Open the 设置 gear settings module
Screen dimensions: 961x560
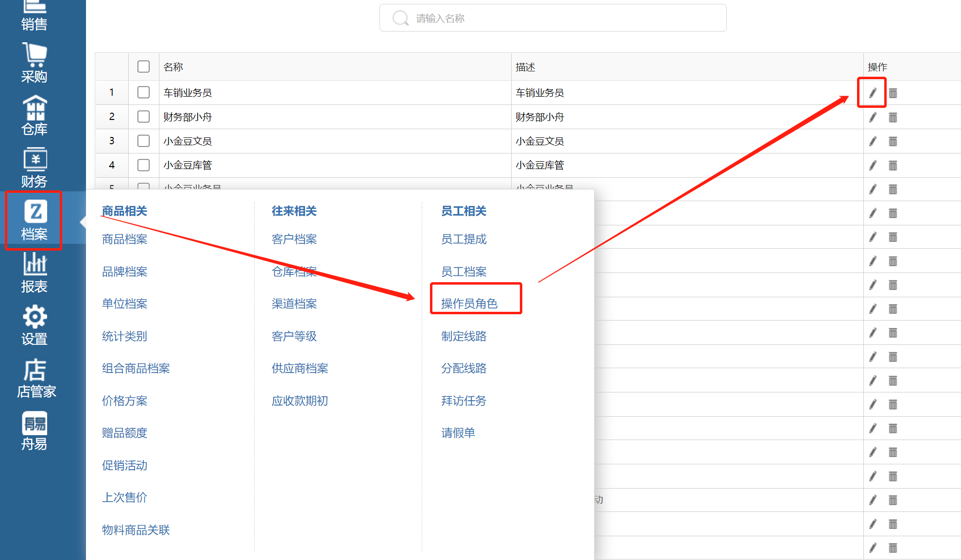[x=34, y=325]
